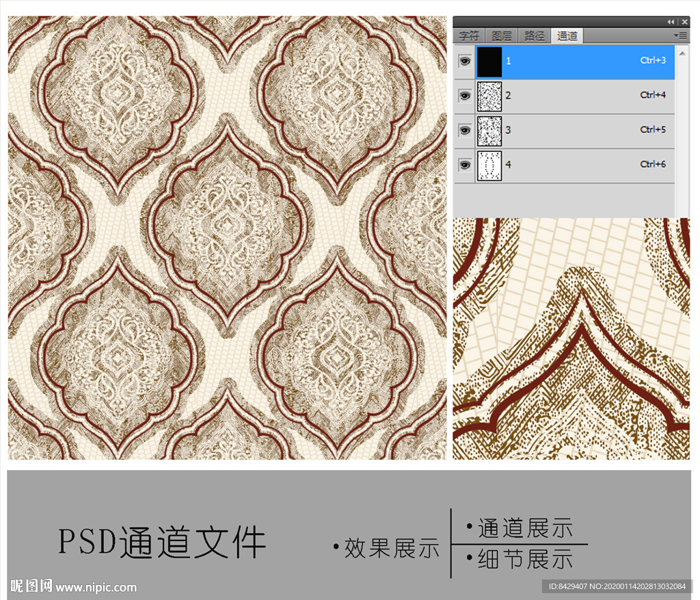Click the speckled thumbnail of channel 2
The width and height of the screenshot is (700, 600).
click(489, 96)
